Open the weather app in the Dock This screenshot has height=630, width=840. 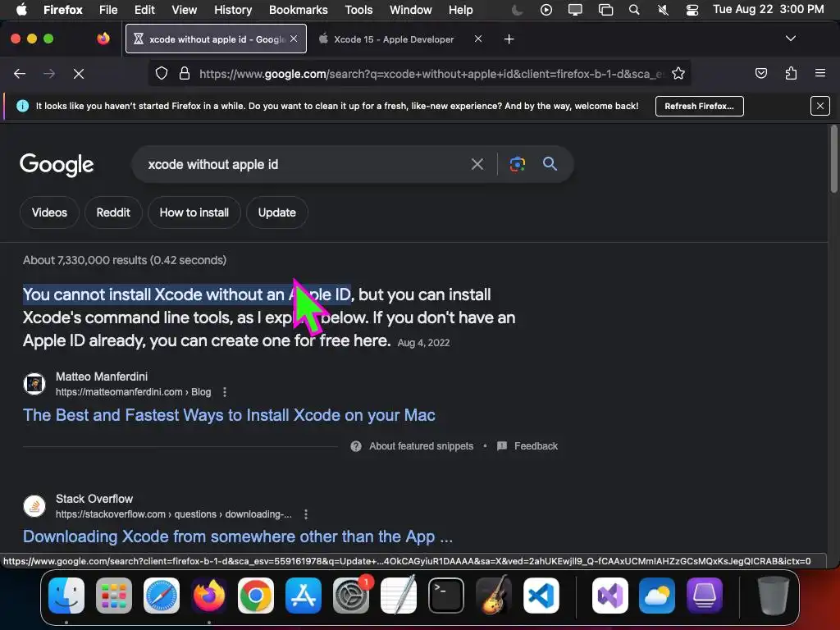point(657,596)
